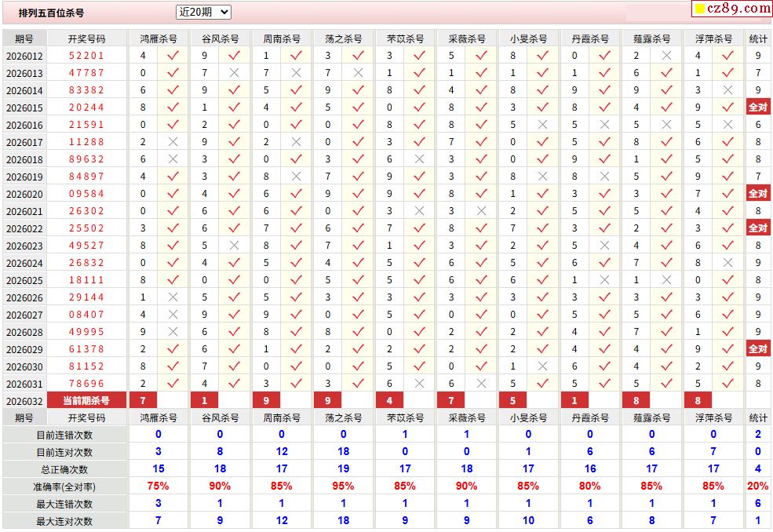Click 浮萍 current kill number 8
The image size is (773, 532).
[698, 400]
